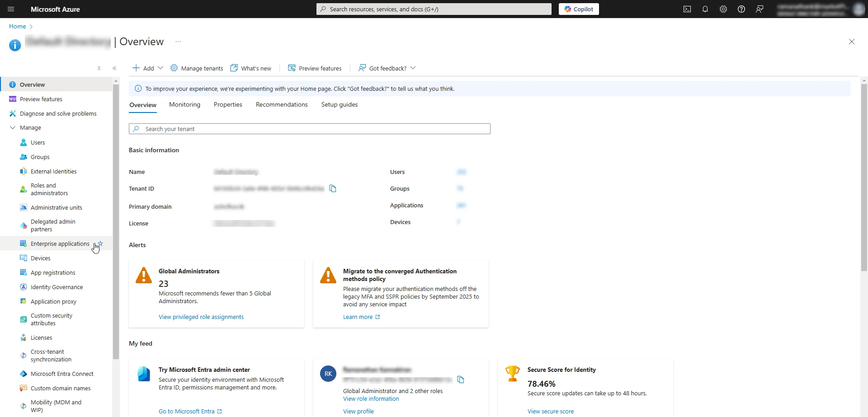Image resolution: width=868 pixels, height=417 pixels.
Task: Click the Search your tenant field
Action: pyautogui.click(x=309, y=129)
